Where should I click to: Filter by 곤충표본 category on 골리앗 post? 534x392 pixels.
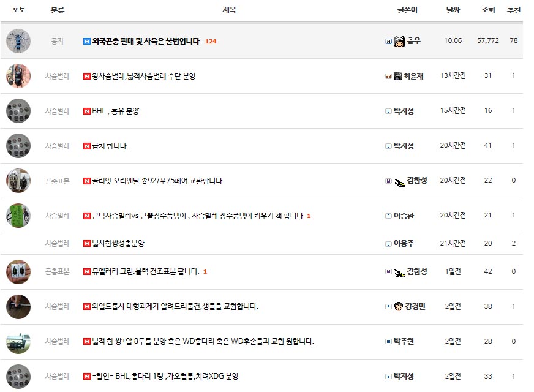[x=57, y=181]
